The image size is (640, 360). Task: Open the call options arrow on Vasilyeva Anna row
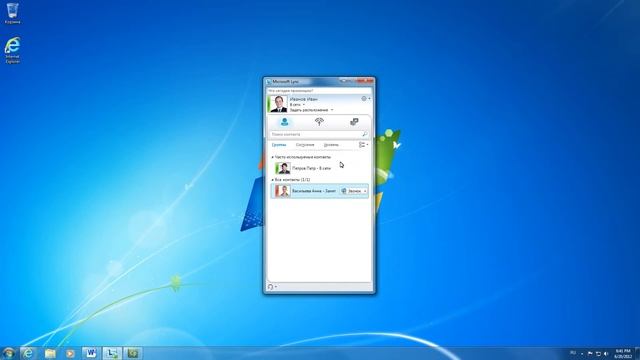tap(365, 191)
